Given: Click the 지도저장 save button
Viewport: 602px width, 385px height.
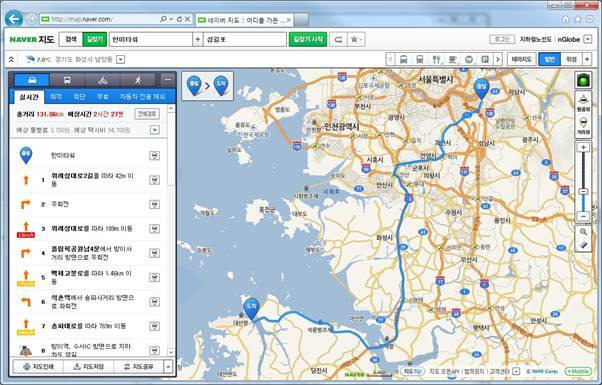Looking at the screenshot, I should pos(89,367).
